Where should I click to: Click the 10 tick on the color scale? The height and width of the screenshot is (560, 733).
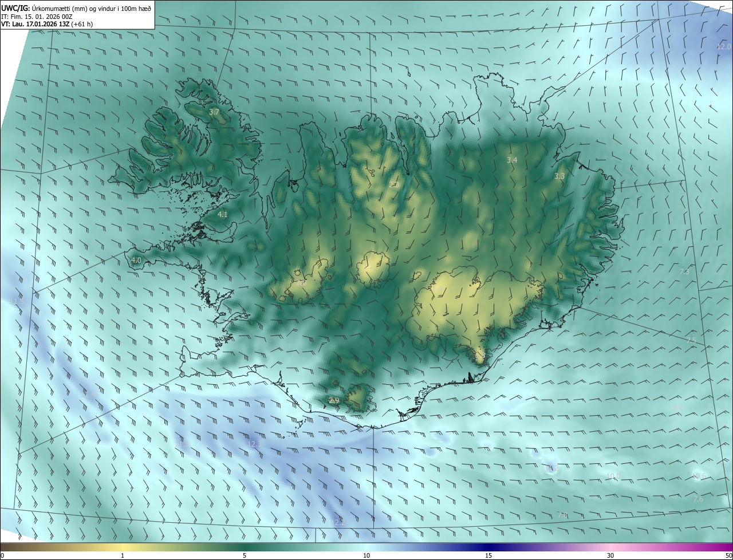pos(366,555)
